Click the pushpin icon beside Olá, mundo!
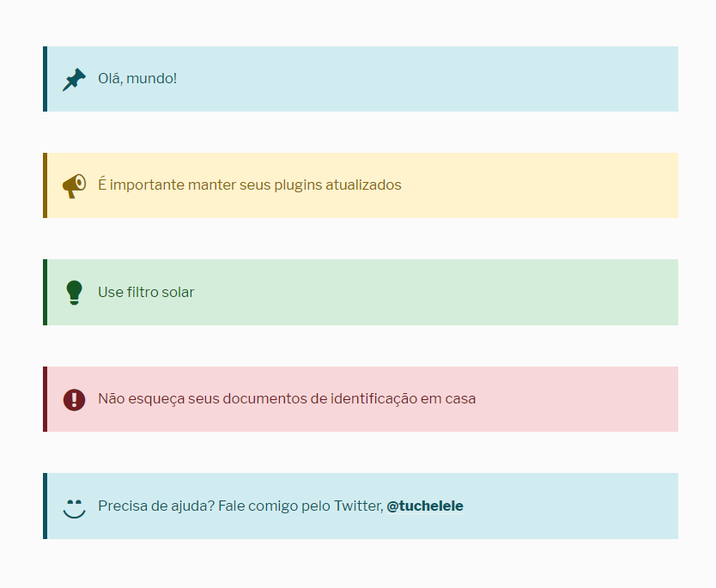The width and height of the screenshot is (716, 588). (74, 80)
